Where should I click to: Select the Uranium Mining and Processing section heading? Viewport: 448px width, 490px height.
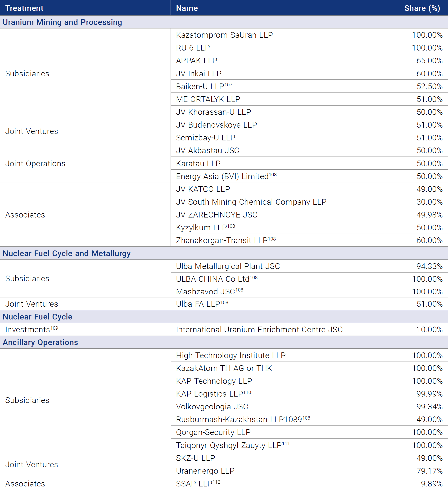(62, 22)
